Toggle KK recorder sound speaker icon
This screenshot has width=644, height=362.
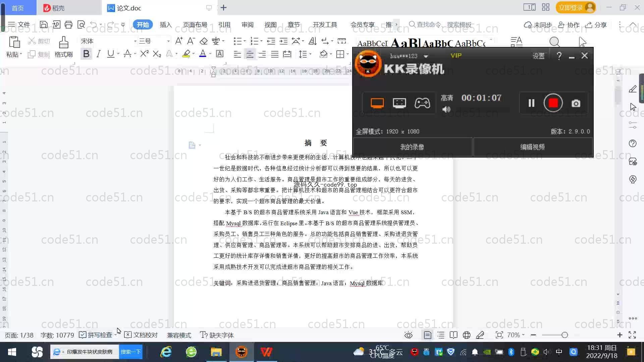(446, 109)
